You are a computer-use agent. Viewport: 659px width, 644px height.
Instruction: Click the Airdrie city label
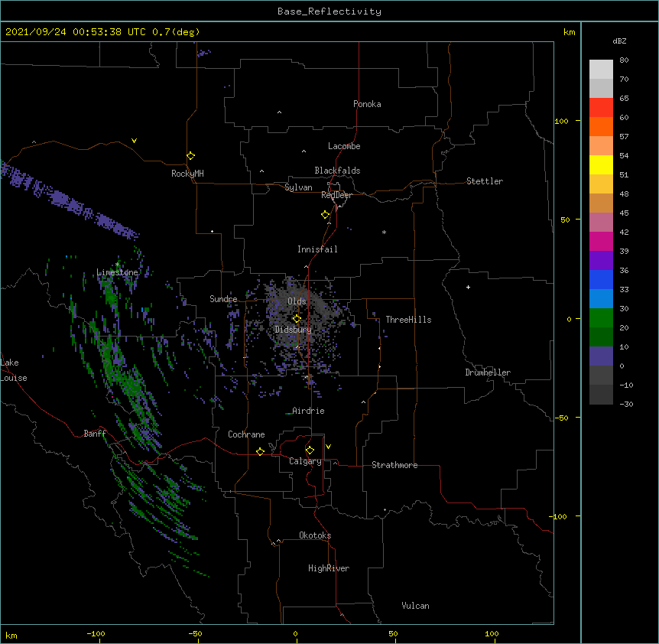pyautogui.click(x=309, y=411)
